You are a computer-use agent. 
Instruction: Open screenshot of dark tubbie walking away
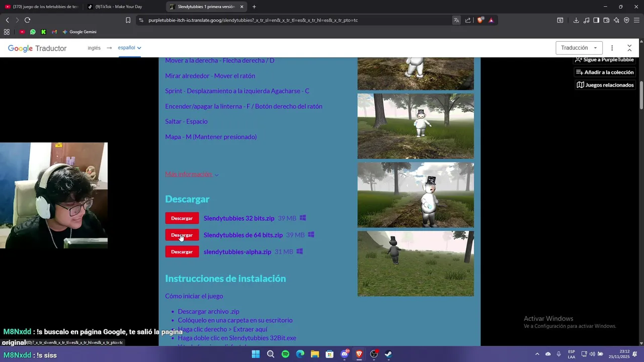pos(416,263)
